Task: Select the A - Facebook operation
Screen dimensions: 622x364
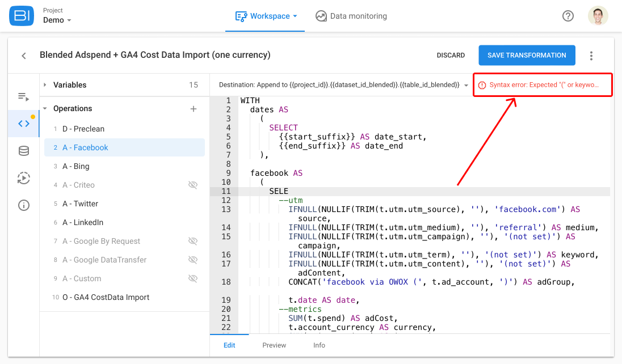Action: [124, 147]
